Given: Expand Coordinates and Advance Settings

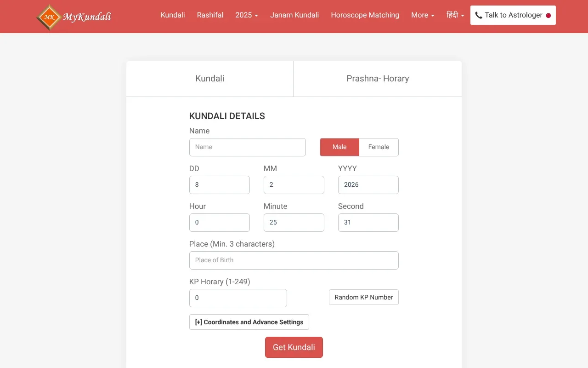Looking at the screenshot, I should pyautogui.click(x=249, y=322).
